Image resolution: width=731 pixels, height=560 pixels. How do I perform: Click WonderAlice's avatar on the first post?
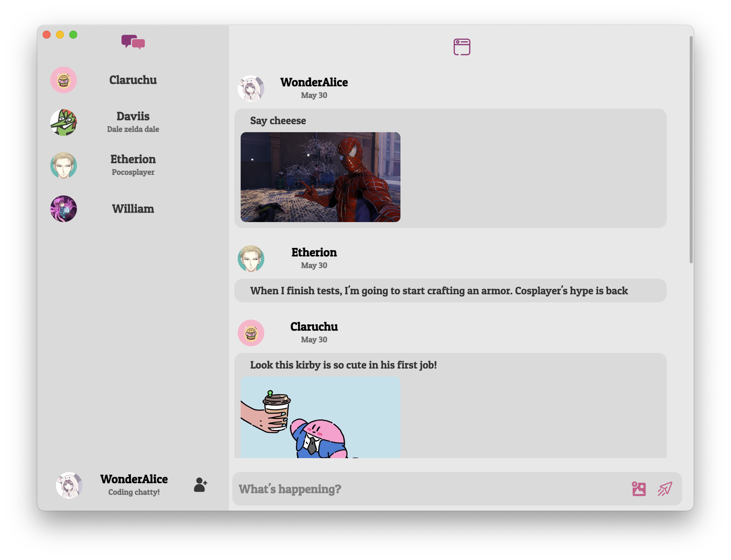[251, 88]
